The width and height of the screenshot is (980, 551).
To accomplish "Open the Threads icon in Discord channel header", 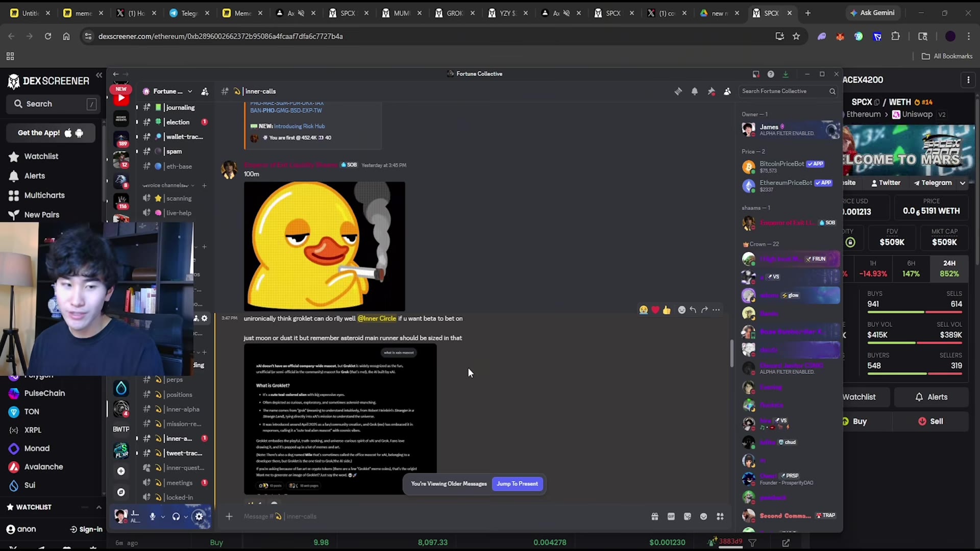I will click(x=678, y=91).
